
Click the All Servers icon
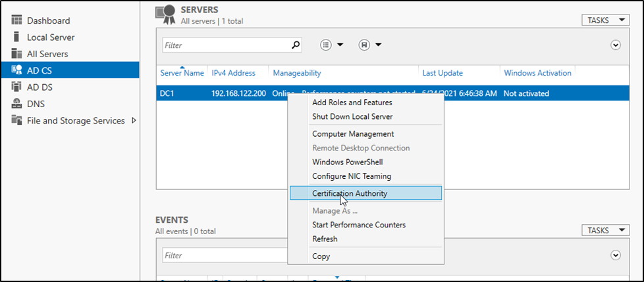(x=17, y=54)
